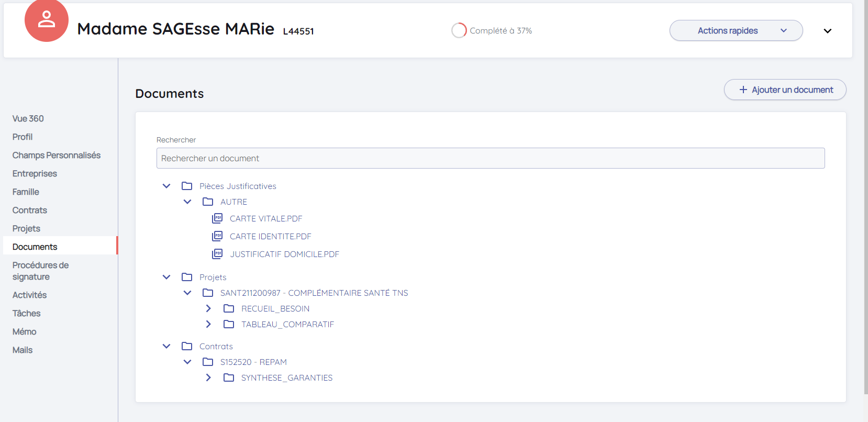Click the Pièces Justificatives folder icon
Image resolution: width=868 pixels, height=422 pixels.
(187, 186)
